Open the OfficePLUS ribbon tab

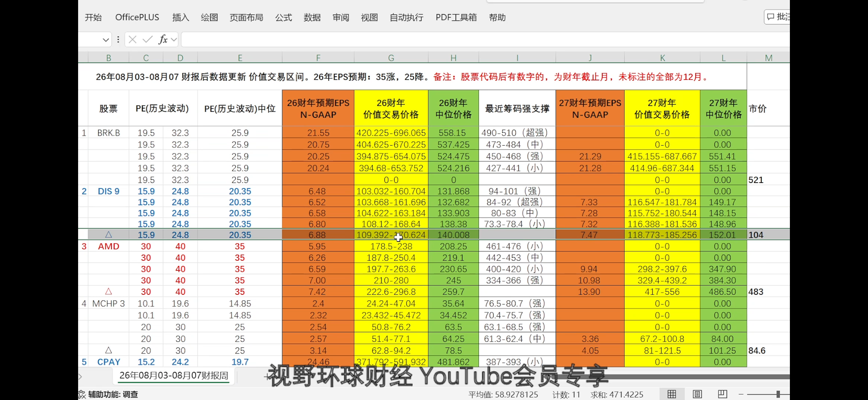click(x=137, y=17)
